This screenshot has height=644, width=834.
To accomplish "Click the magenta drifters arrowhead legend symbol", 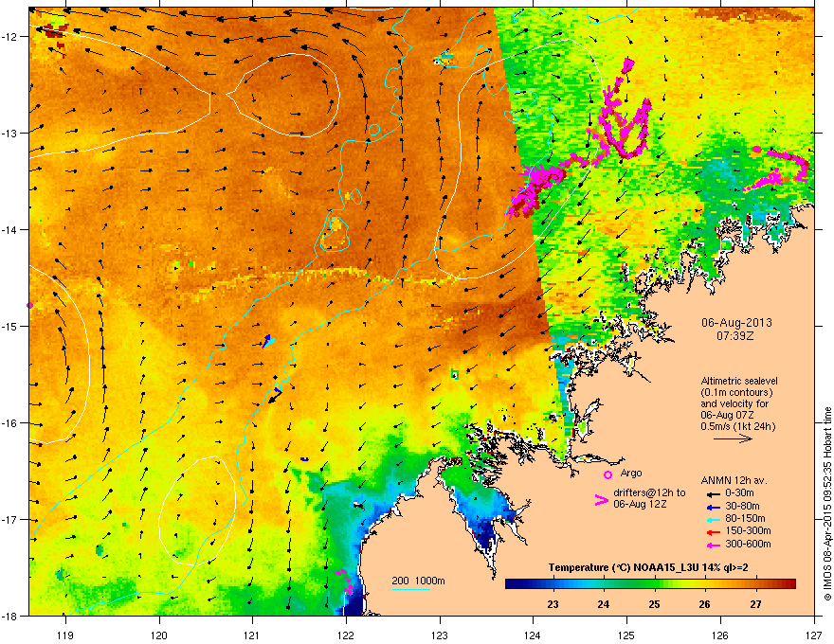I will pyautogui.click(x=602, y=500).
